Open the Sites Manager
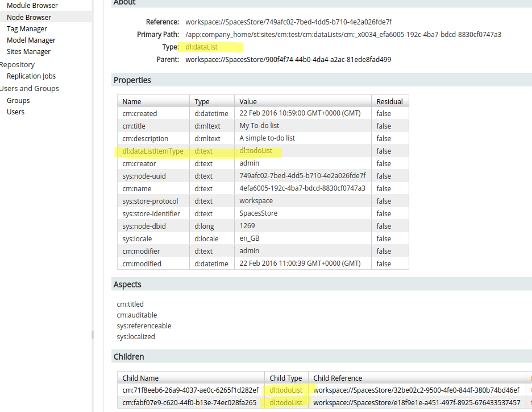 coord(28,51)
